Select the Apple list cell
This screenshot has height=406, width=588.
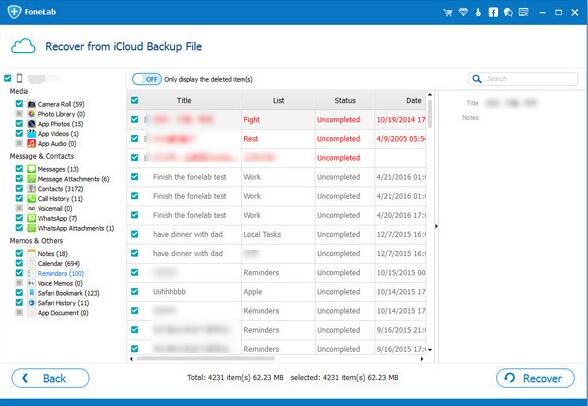[x=278, y=292]
